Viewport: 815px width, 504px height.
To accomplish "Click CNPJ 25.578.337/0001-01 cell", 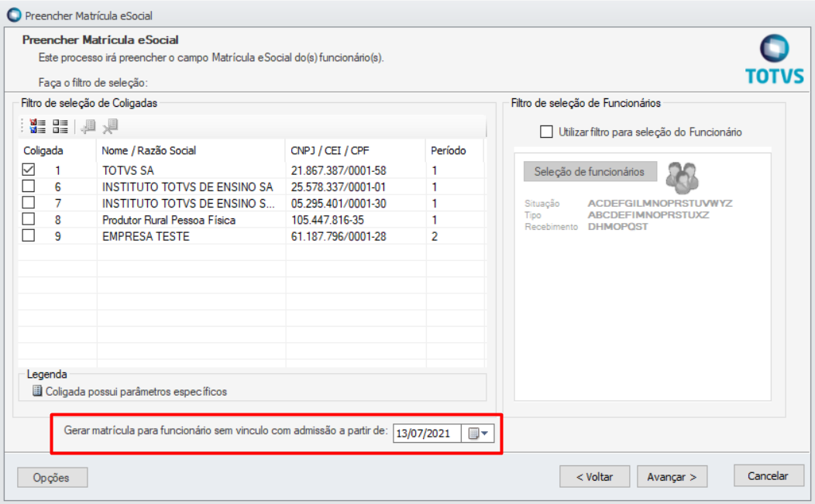I will (356, 187).
